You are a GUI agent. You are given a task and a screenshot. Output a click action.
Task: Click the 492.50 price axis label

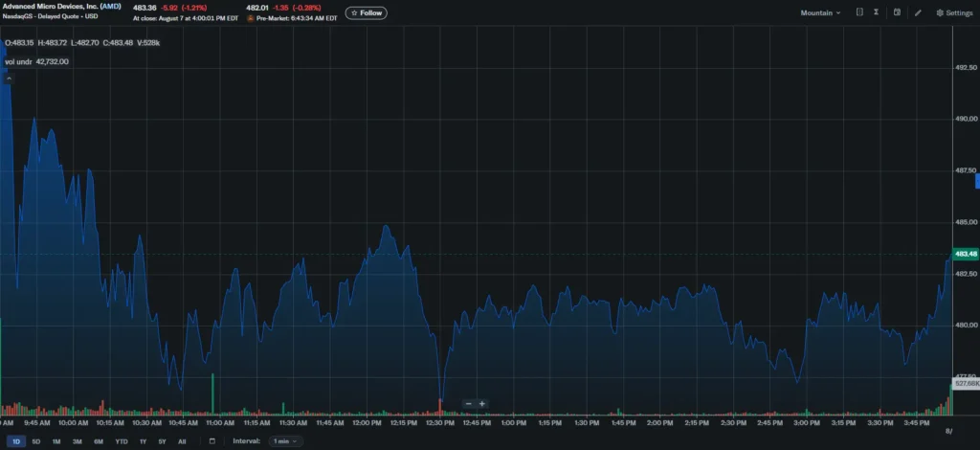click(967, 67)
